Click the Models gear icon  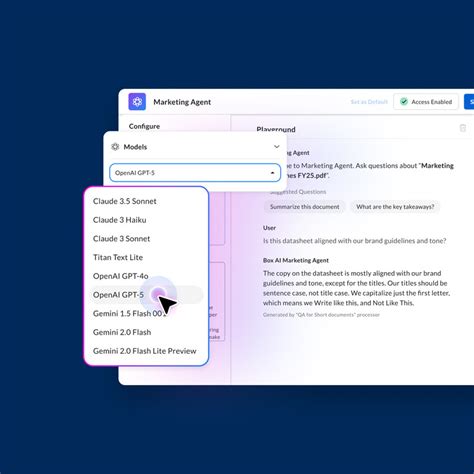[115, 147]
